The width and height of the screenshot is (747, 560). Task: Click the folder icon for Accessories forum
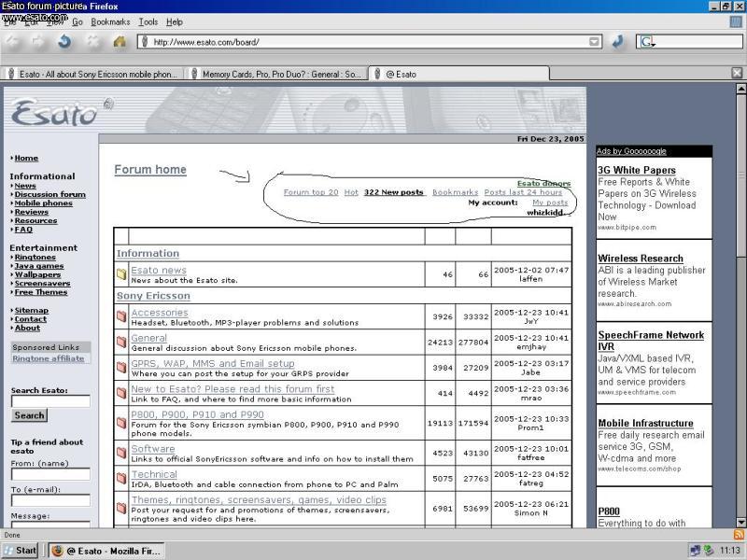[x=121, y=316]
